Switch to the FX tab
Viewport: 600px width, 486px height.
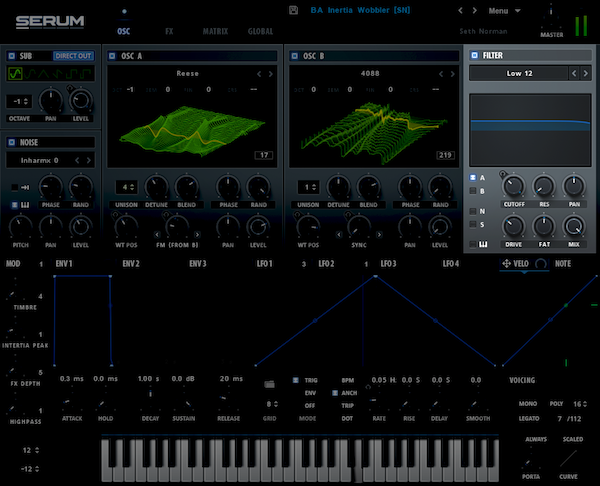tap(169, 31)
